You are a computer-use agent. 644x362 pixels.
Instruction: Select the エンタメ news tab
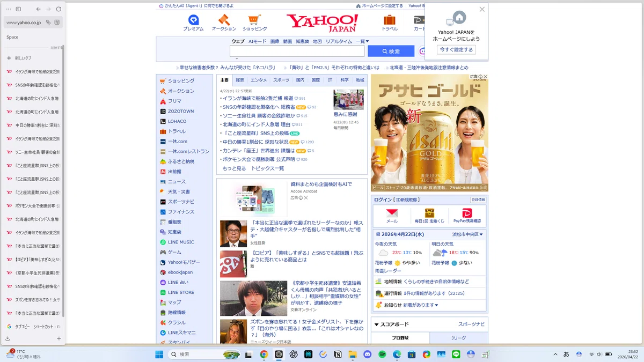259,80
